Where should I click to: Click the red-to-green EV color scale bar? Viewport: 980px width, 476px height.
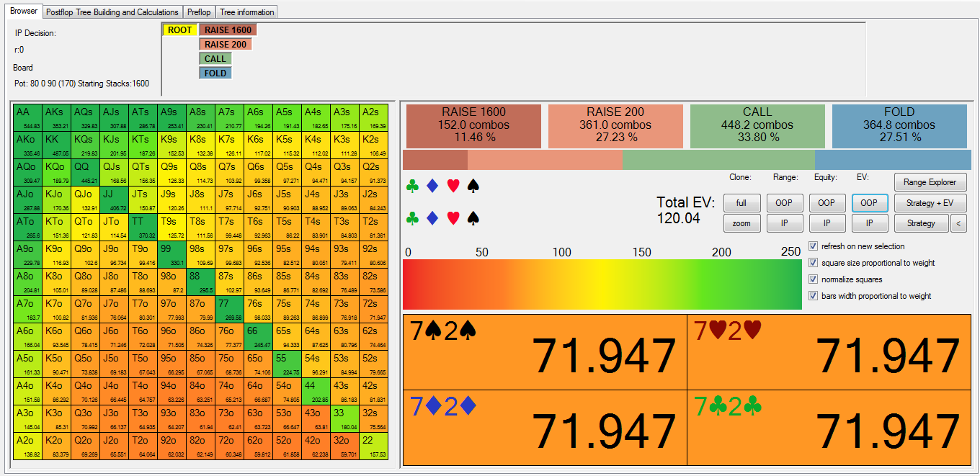[x=602, y=284]
